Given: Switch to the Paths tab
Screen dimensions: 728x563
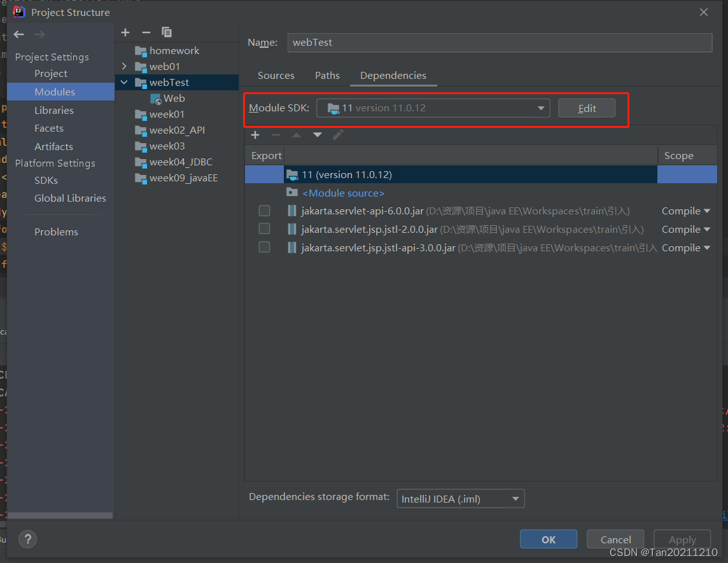Looking at the screenshot, I should point(327,75).
